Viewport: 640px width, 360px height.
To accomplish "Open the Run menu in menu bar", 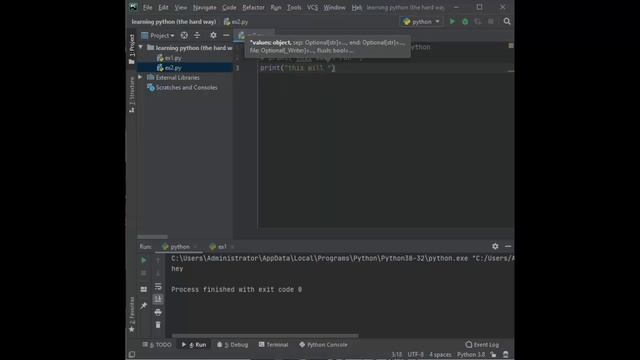I will (276, 7).
